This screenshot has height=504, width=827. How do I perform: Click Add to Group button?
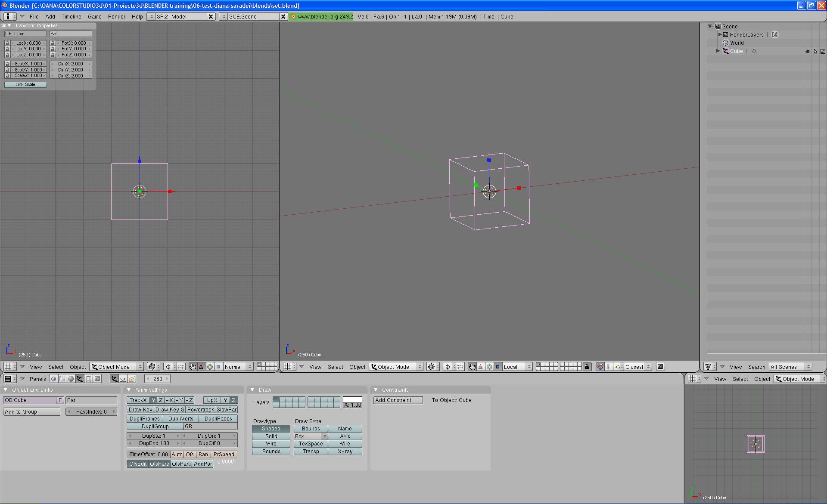[x=32, y=412]
